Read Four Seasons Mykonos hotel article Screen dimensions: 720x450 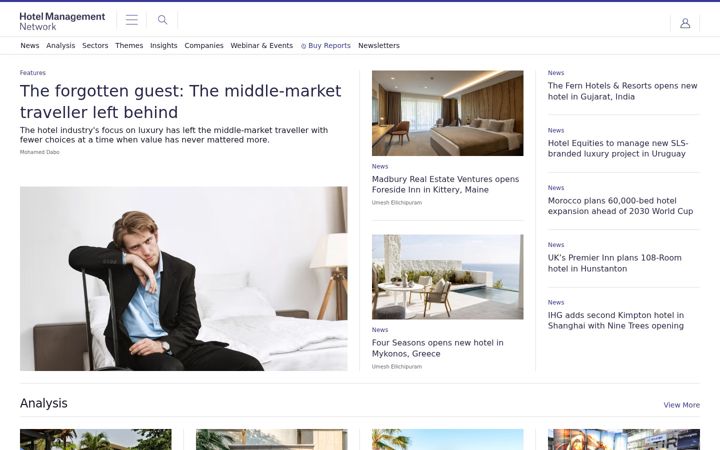point(438,348)
